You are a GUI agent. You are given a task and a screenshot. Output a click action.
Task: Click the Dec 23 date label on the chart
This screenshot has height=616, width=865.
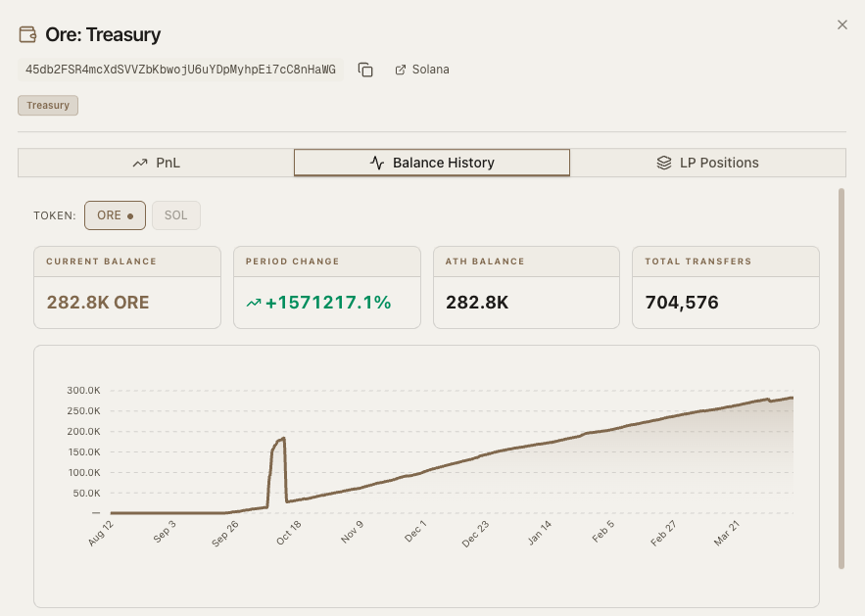tap(475, 534)
